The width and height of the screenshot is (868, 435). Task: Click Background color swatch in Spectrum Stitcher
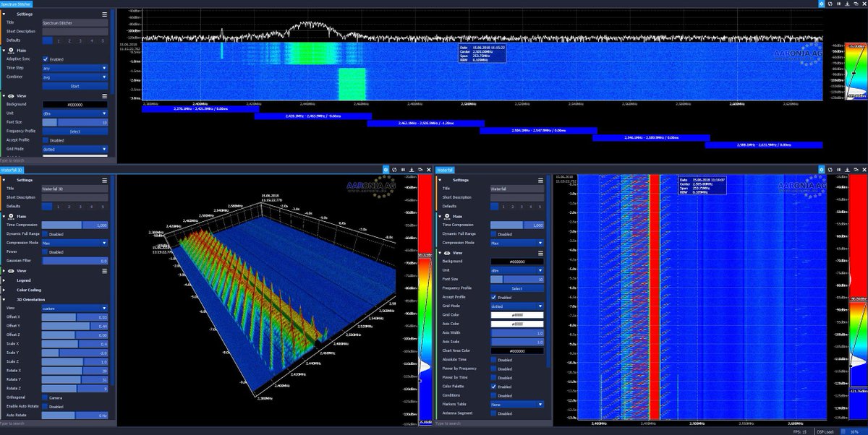[x=75, y=104]
